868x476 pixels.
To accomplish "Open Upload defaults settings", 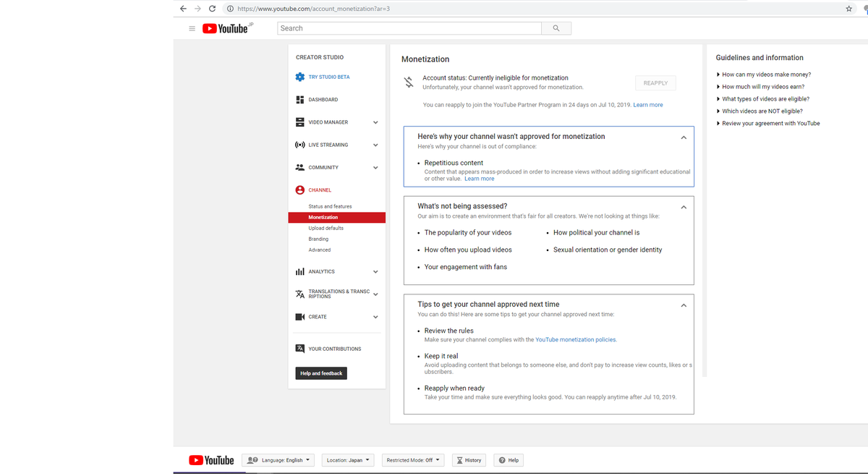I will [325, 228].
